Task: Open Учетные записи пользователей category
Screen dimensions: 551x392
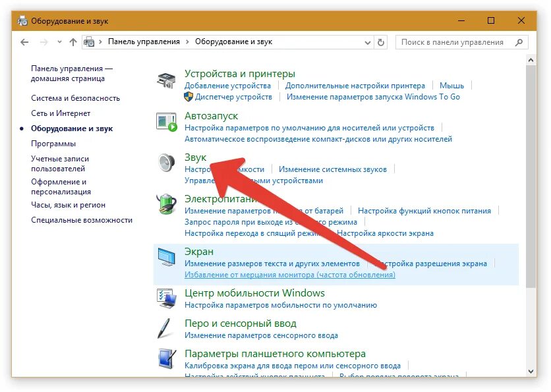Action: [x=60, y=163]
